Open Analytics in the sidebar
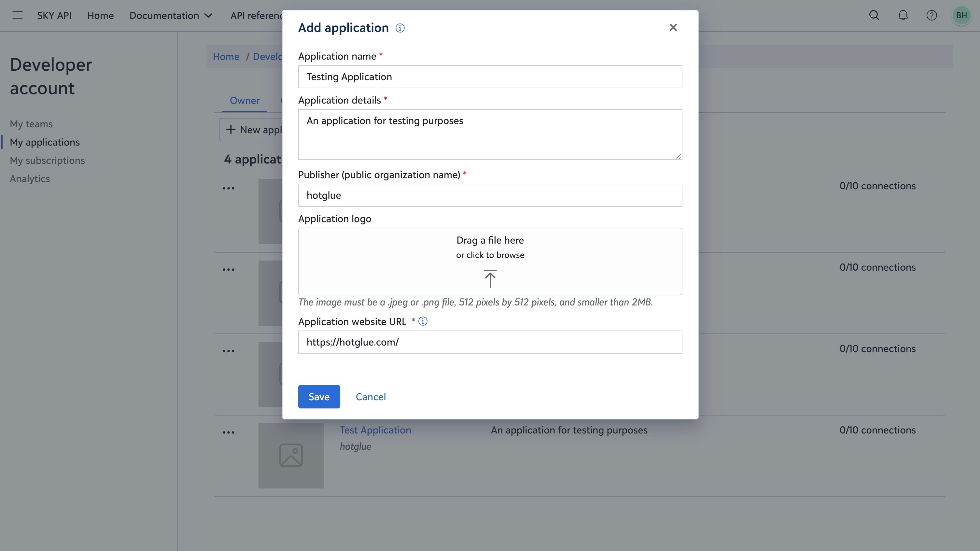The width and height of the screenshot is (980, 551). click(x=30, y=178)
